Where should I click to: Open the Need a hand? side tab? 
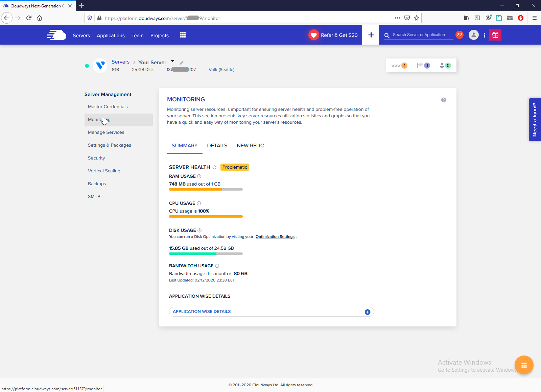[535, 120]
